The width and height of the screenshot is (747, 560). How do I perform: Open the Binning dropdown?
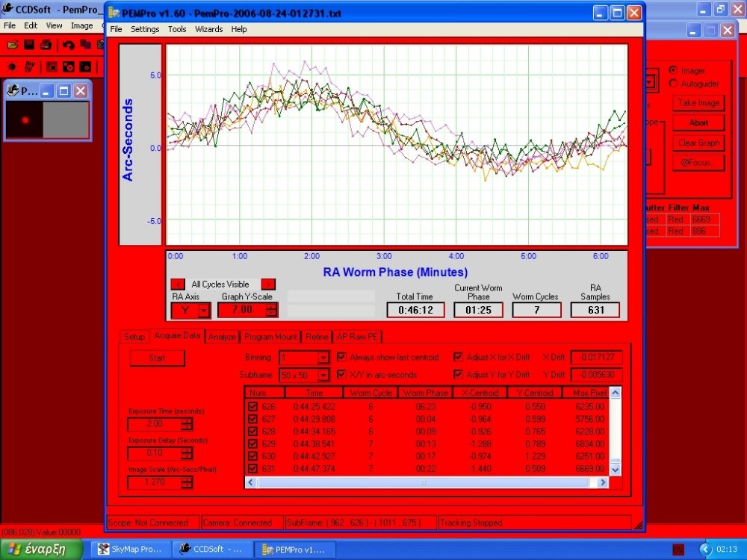pyautogui.click(x=324, y=357)
